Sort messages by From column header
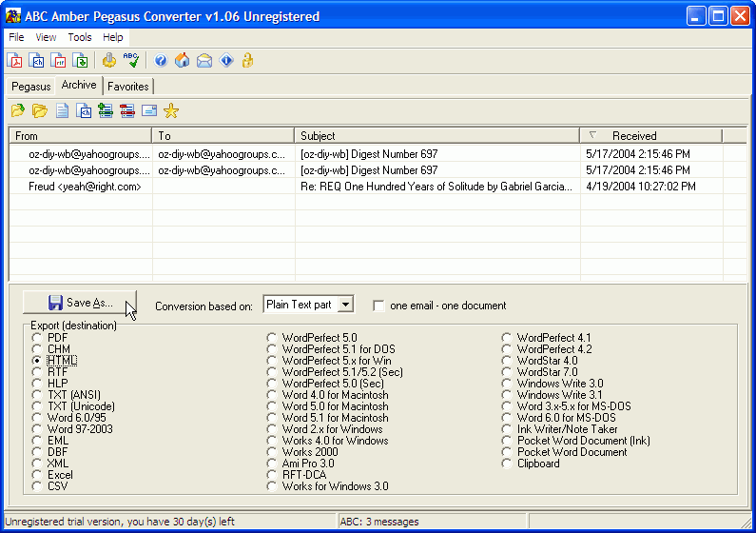Viewport: 756px width, 533px height. pos(80,136)
